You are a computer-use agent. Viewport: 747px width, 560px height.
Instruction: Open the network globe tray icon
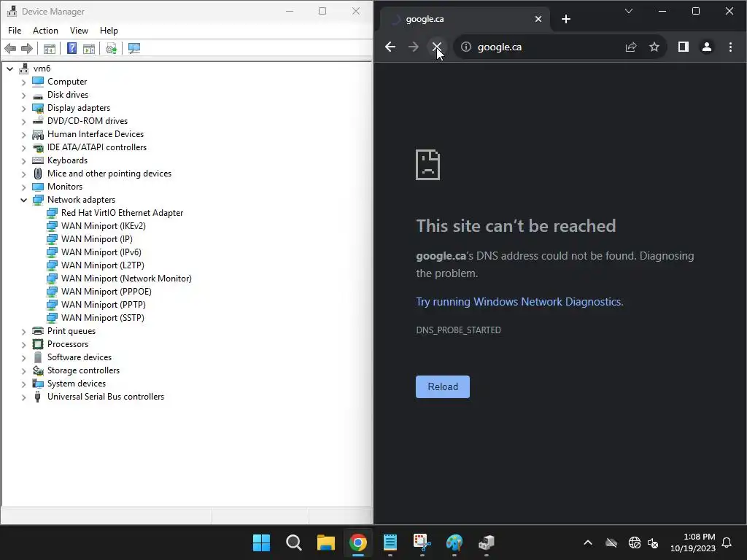(634, 542)
